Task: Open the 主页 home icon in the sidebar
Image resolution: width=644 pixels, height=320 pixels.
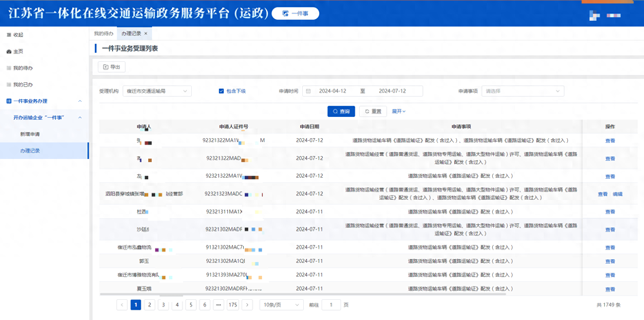Action: coord(9,51)
